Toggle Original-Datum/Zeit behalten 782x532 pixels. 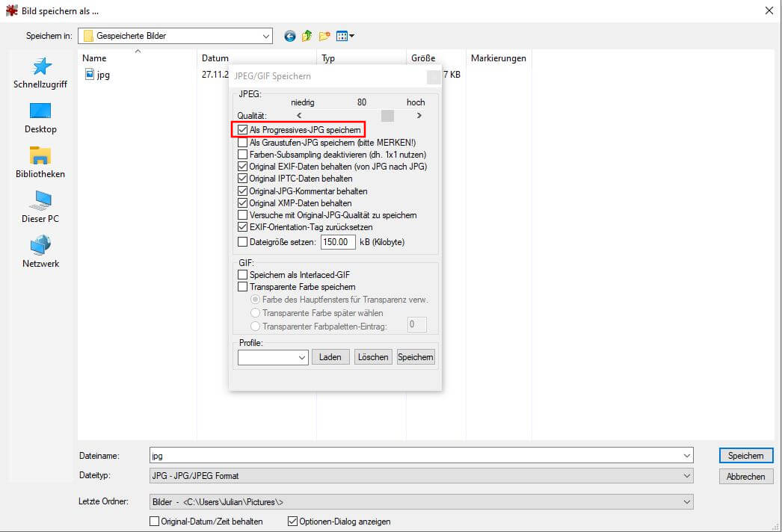click(155, 521)
